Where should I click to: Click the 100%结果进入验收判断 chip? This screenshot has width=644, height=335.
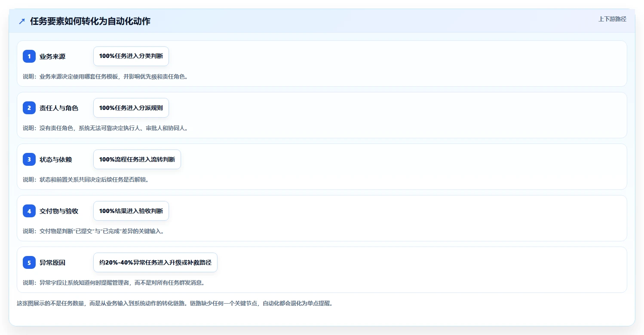[x=131, y=211]
